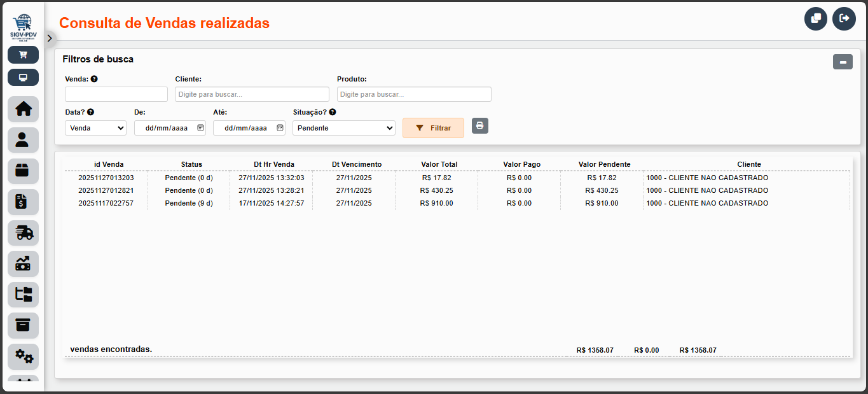868x394 pixels.
Task: Open the settings gears icon in sidebar
Action: coord(23,356)
